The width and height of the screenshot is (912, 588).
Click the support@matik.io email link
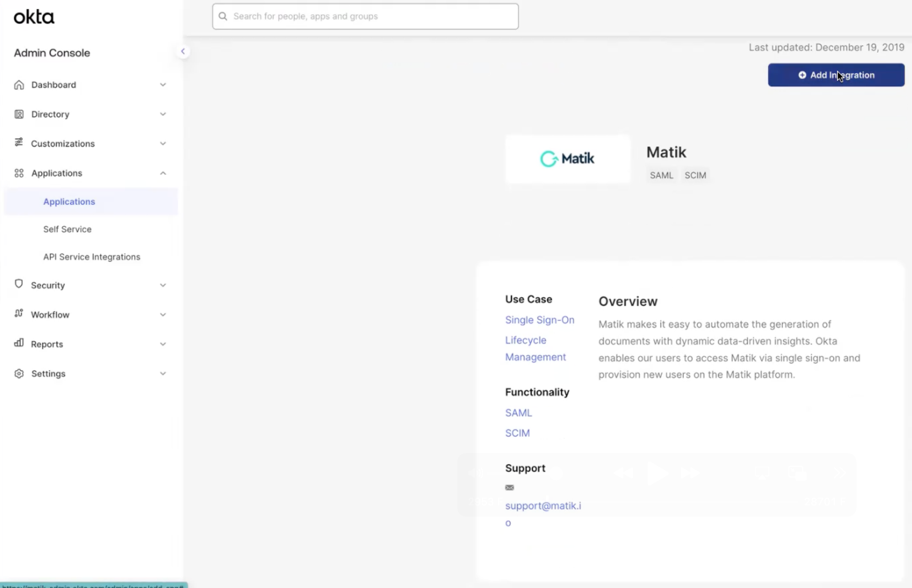(x=543, y=506)
